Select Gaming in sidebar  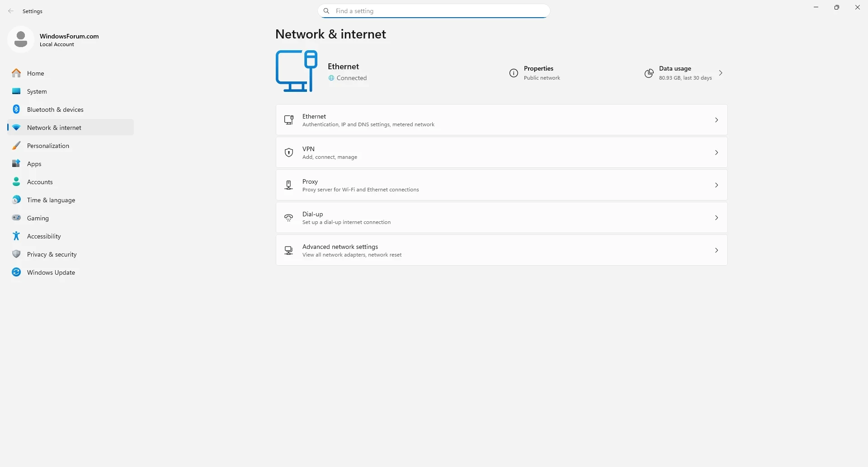(x=71, y=218)
